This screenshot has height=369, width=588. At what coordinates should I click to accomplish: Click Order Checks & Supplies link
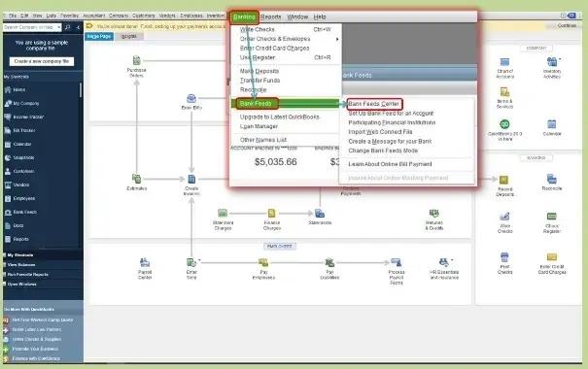tap(36, 340)
